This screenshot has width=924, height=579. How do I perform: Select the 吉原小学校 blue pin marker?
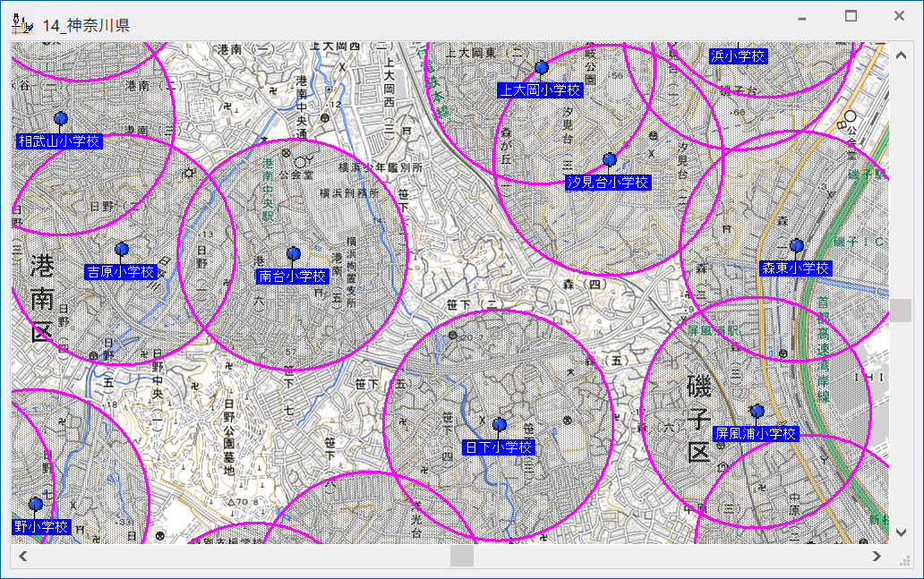(122, 249)
